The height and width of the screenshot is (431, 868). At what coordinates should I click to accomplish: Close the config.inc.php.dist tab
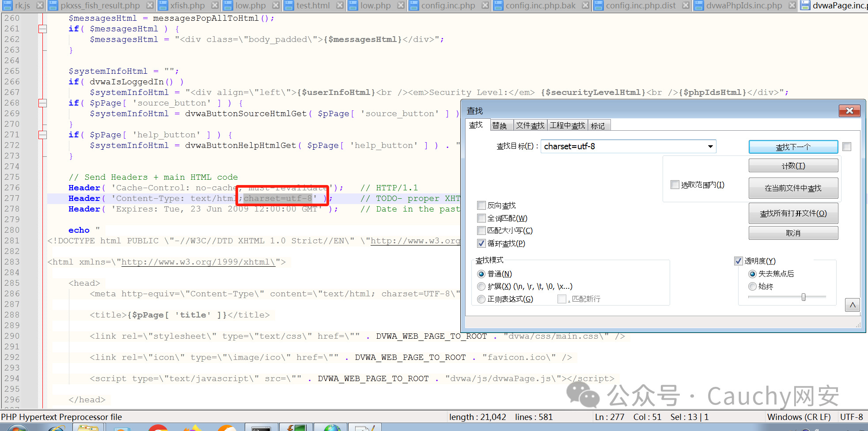pyautogui.click(x=686, y=5)
